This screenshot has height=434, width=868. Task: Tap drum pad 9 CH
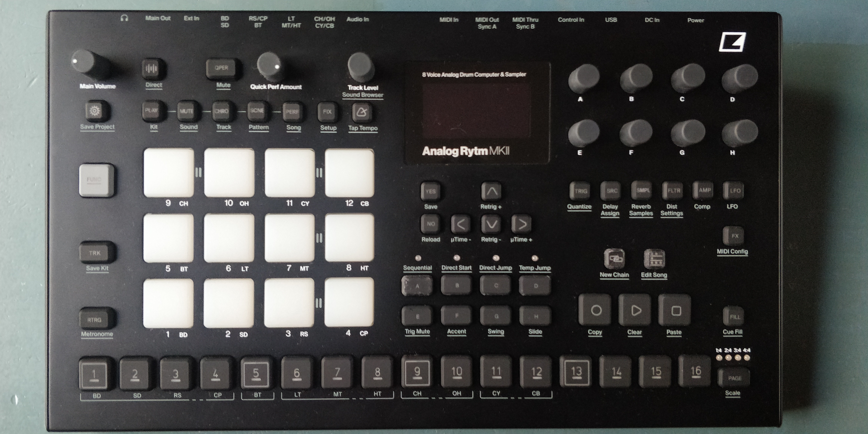click(x=169, y=173)
